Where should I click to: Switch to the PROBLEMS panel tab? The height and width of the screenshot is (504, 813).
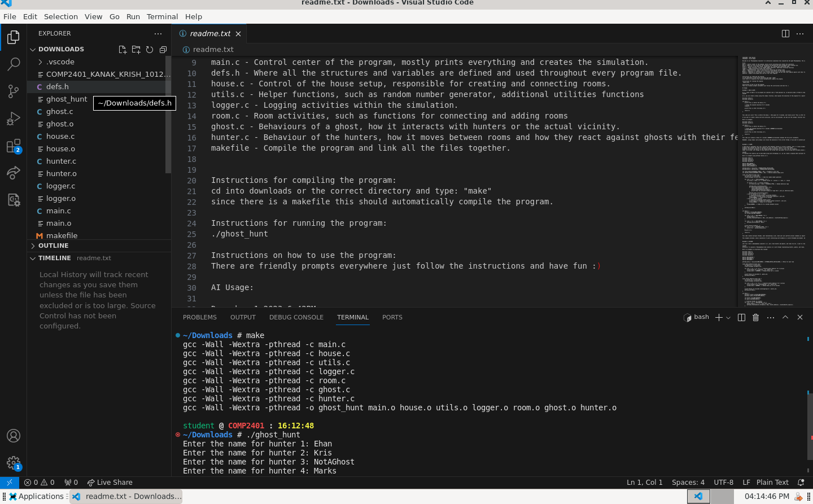click(200, 317)
